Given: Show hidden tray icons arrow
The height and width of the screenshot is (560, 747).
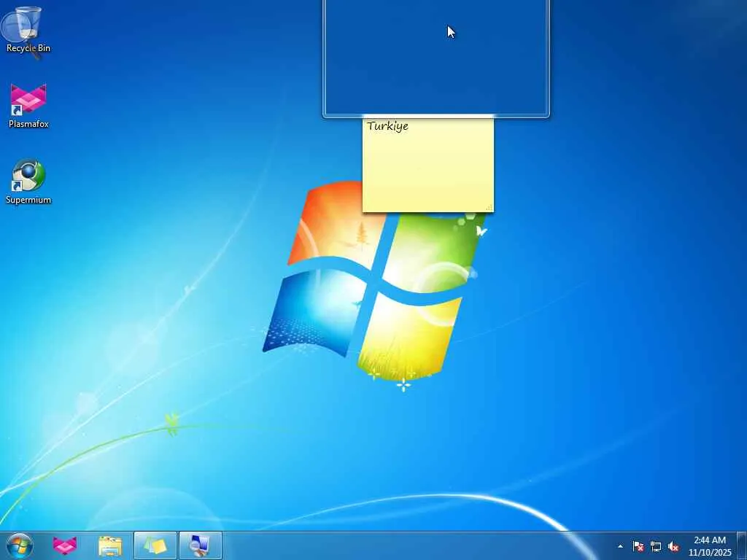Looking at the screenshot, I should [620, 546].
